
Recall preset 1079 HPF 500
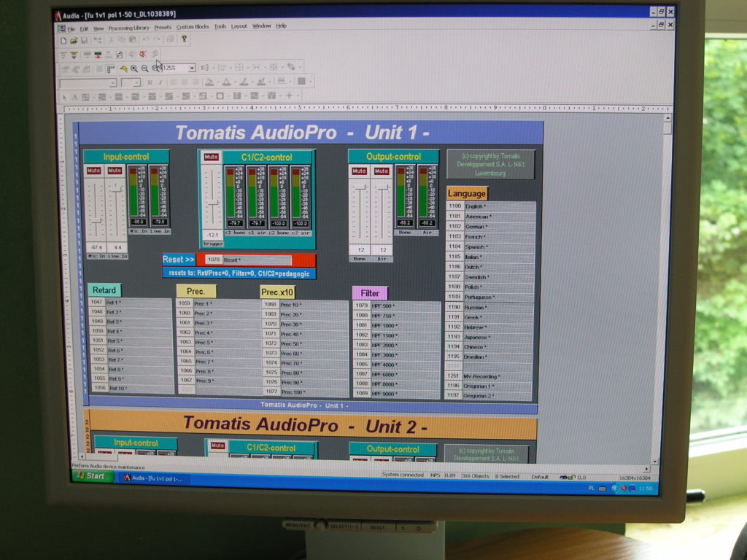click(396, 306)
